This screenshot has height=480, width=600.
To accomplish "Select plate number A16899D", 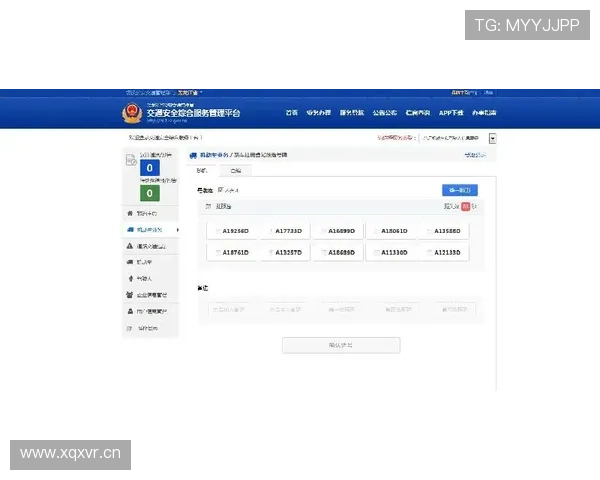I will pyautogui.click(x=338, y=231).
